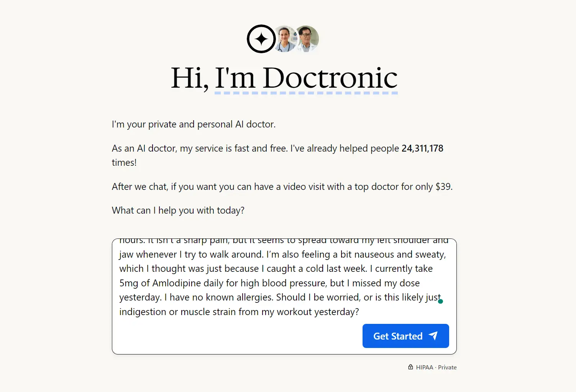Click the dashed underline beneath "Doctronic"
The width and height of the screenshot is (576, 392).
coord(305,93)
